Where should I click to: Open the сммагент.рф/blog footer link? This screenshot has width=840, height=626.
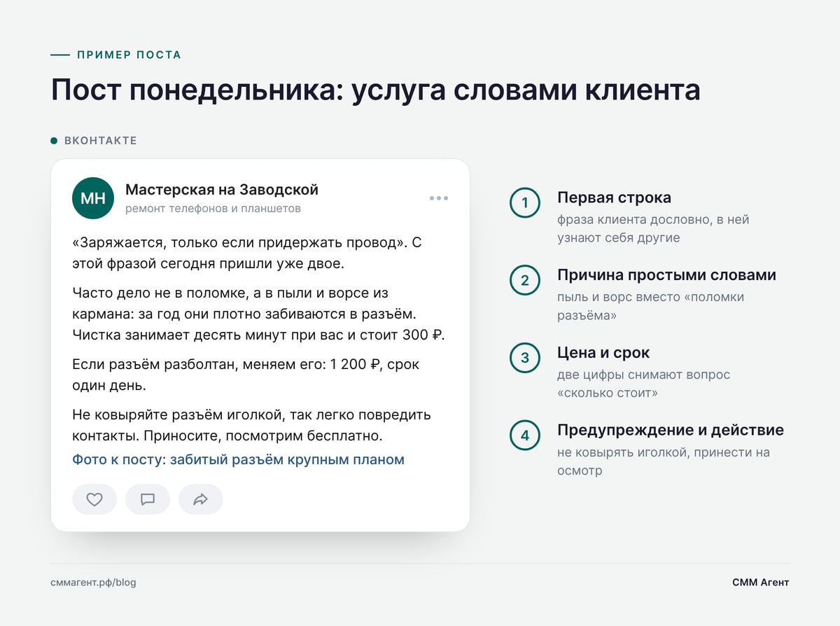[94, 583]
